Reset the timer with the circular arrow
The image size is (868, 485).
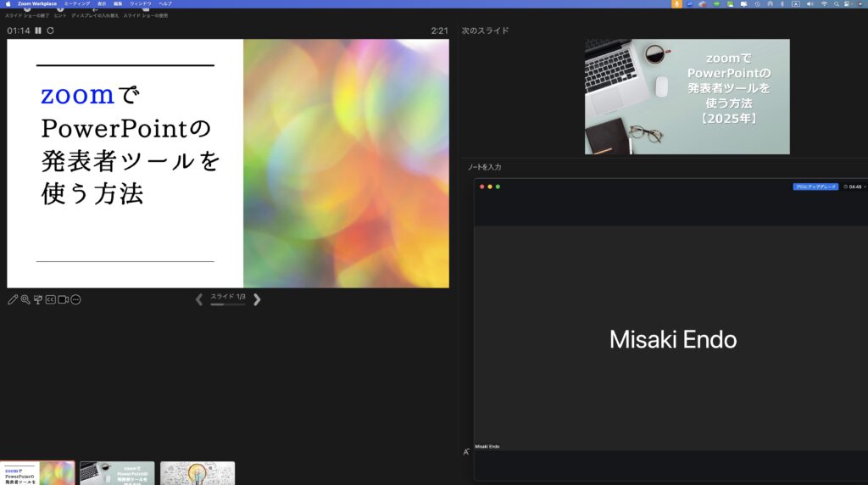click(x=50, y=31)
